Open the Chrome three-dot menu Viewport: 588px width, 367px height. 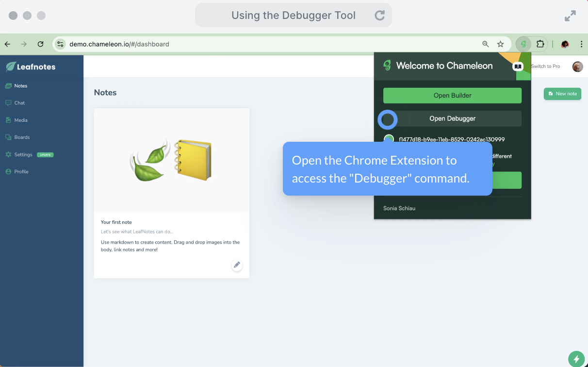tap(582, 44)
